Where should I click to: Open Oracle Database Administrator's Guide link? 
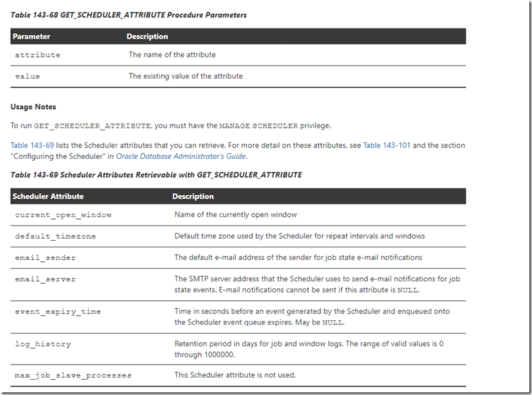180,156
